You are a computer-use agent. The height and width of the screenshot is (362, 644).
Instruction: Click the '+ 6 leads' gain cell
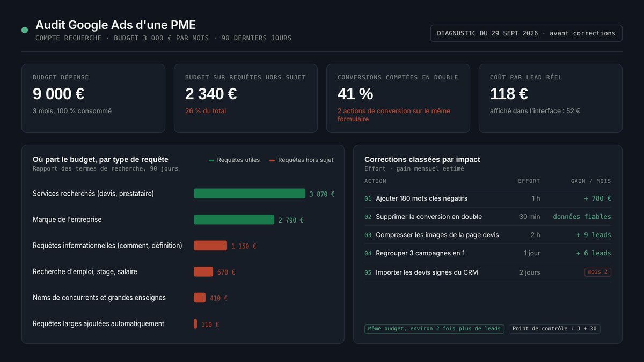[x=594, y=253]
